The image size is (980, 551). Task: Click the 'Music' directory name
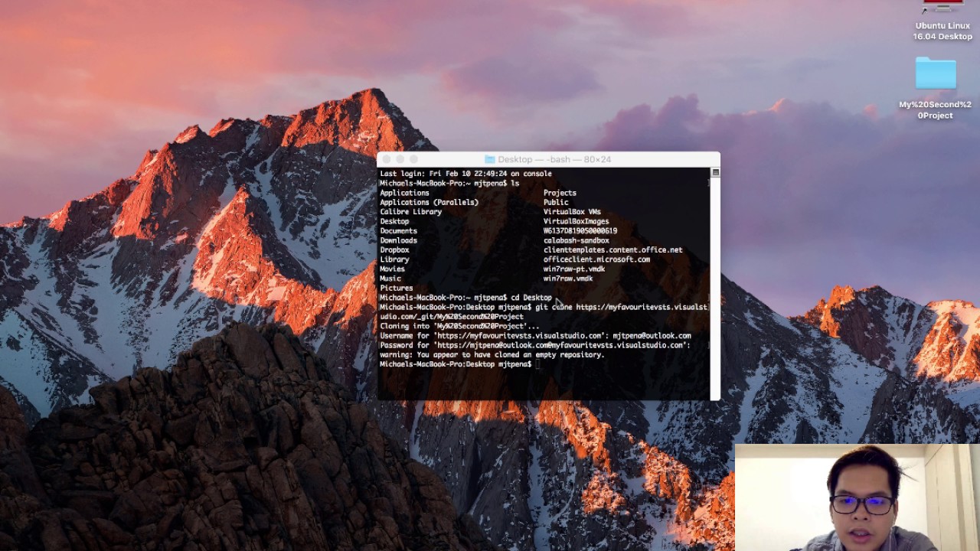pos(390,279)
